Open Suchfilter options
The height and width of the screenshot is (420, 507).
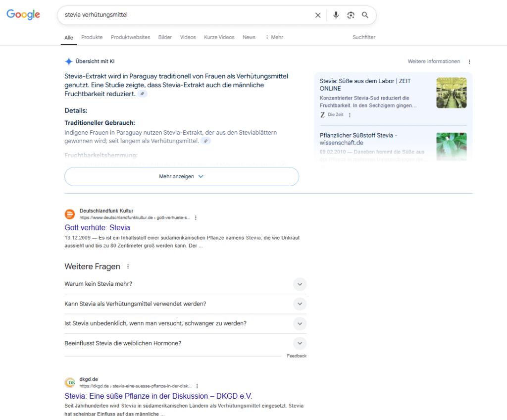pyautogui.click(x=364, y=37)
